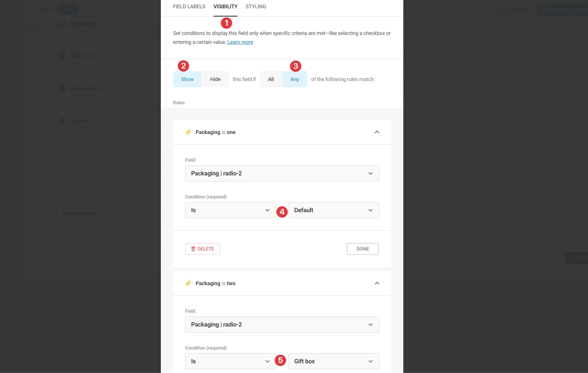This screenshot has height=373, width=588.
Task: Click the shield check icon next to Consent
Action: (62, 120)
